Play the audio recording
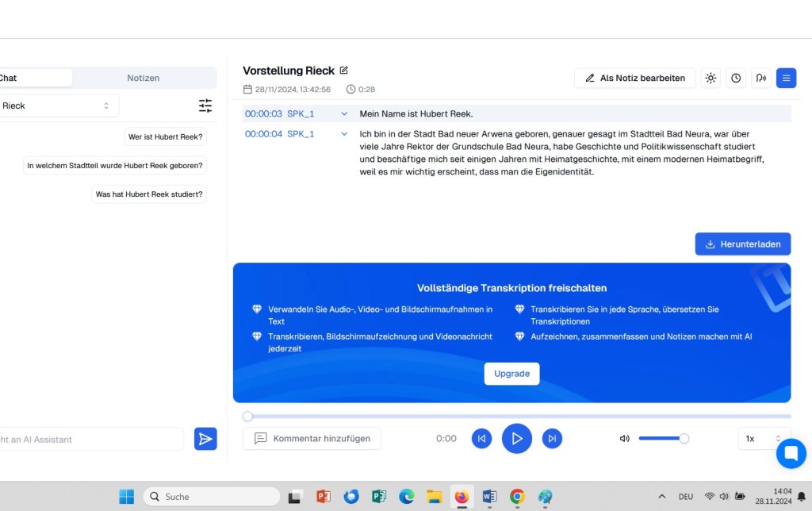 (x=517, y=438)
